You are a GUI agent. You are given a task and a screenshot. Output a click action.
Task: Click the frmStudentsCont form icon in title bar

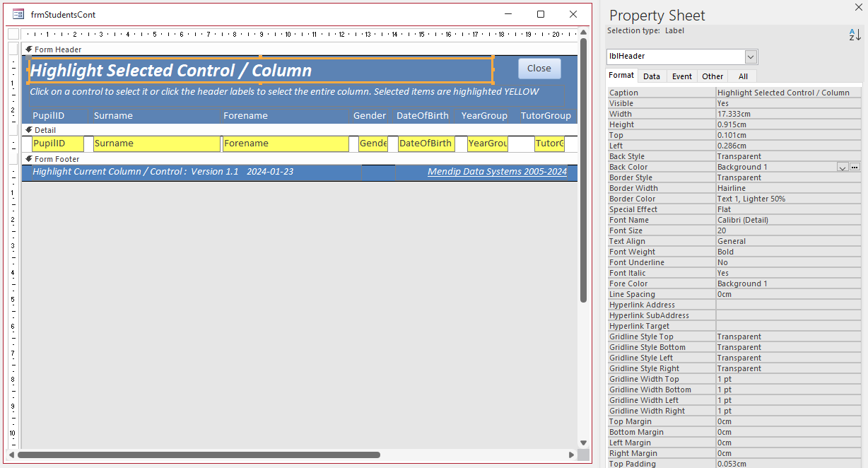pyautogui.click(x=18, y=14)
